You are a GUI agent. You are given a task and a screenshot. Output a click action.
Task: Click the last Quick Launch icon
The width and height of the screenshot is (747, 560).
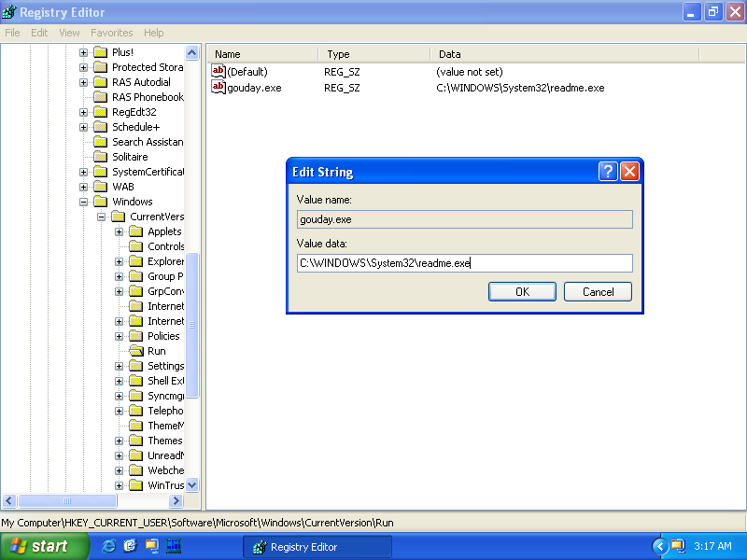pyautogui.click(x=174, y=546)
